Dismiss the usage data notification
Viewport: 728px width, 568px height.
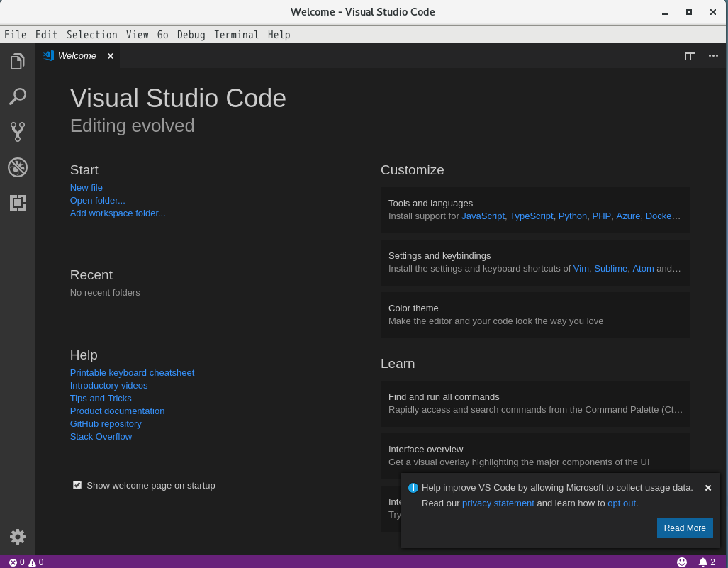[x=707, y=488]
